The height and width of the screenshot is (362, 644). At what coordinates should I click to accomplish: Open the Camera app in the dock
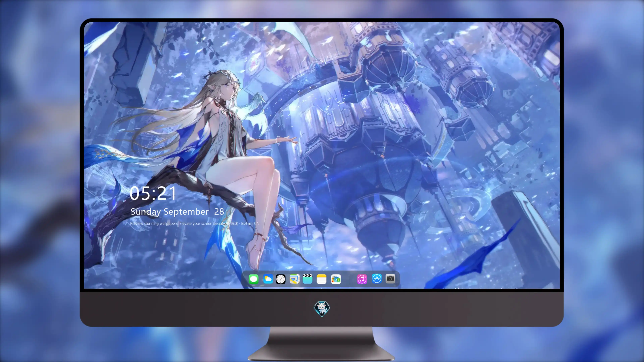390,279
